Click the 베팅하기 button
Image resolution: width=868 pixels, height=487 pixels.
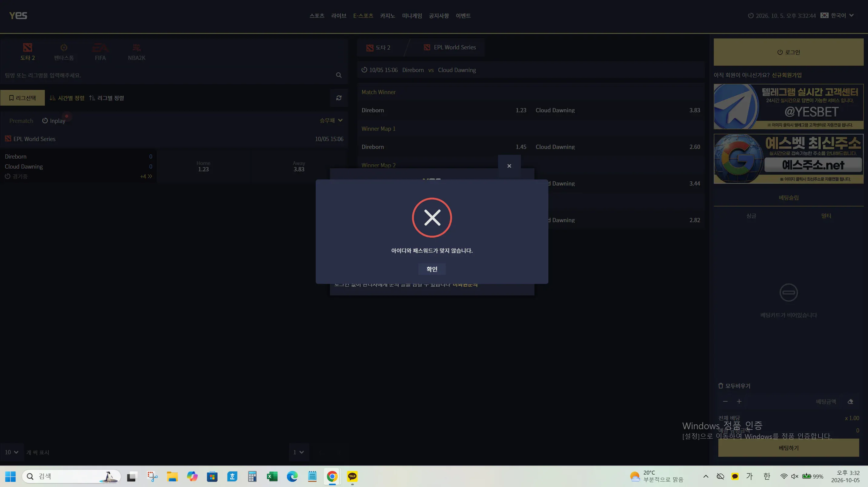pyautogui.click(x=789, y=448)
